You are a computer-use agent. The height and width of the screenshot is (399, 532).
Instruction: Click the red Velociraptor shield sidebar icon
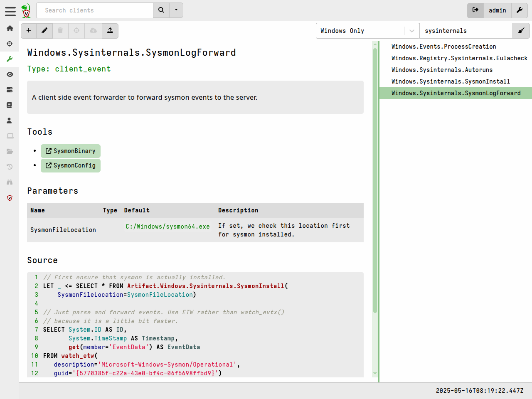click(x=10, y=198)
